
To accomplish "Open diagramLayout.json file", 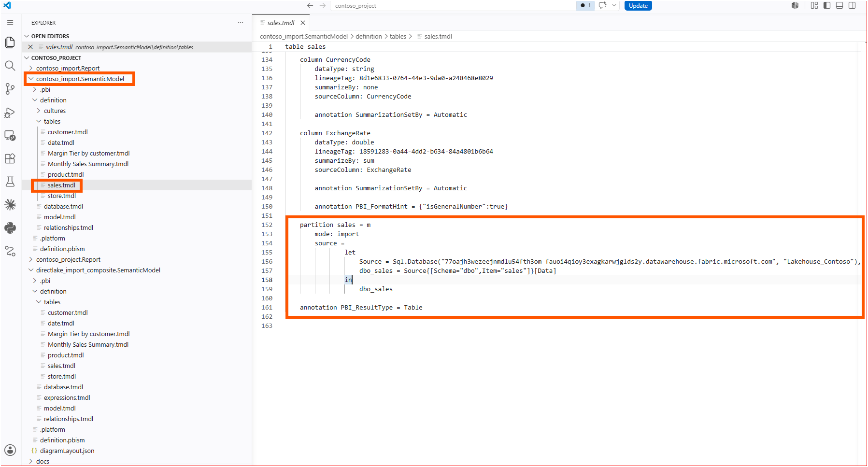I will coord(67,451).
